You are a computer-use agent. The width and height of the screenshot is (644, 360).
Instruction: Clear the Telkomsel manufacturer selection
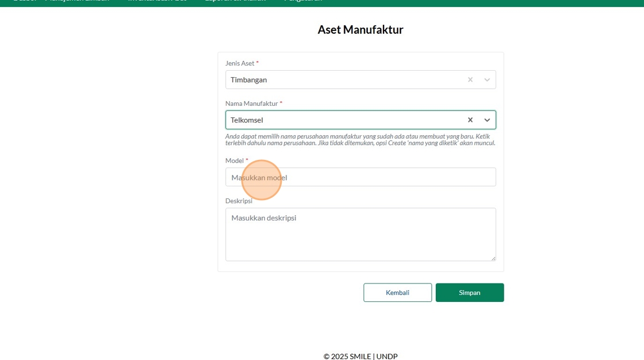click(x=470, y=120)
